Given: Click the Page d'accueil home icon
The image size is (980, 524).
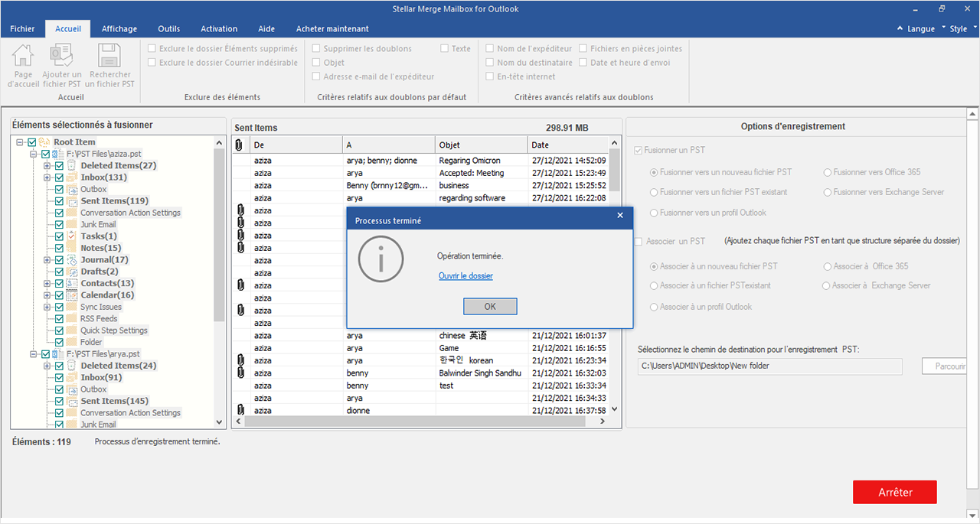Looking at the screenshot, I should point(23,56).
